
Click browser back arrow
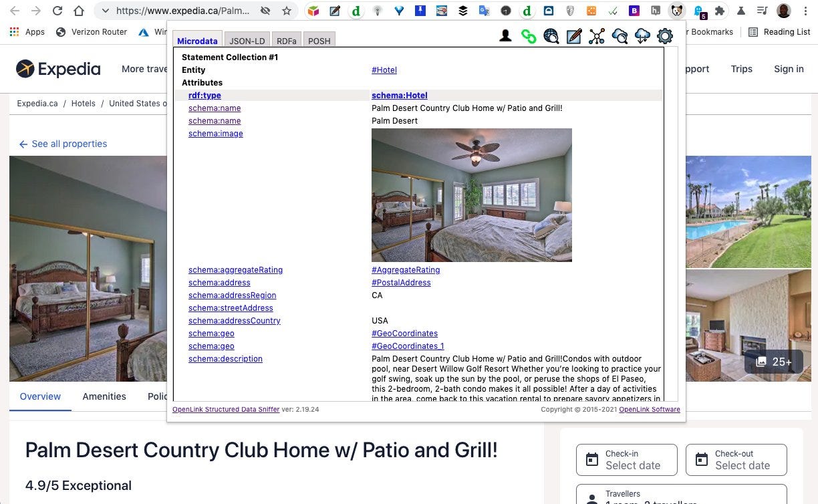pos(15,11)
